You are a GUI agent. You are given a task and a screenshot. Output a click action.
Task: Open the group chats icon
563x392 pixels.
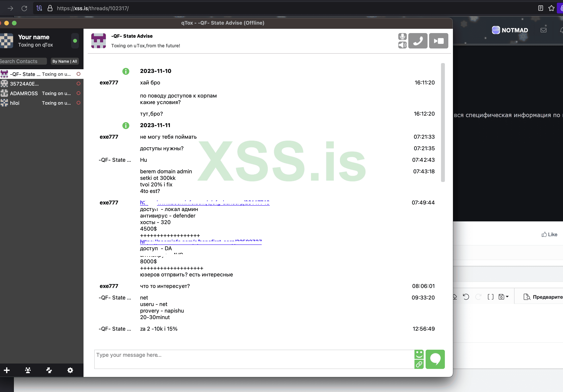point(28,370)
